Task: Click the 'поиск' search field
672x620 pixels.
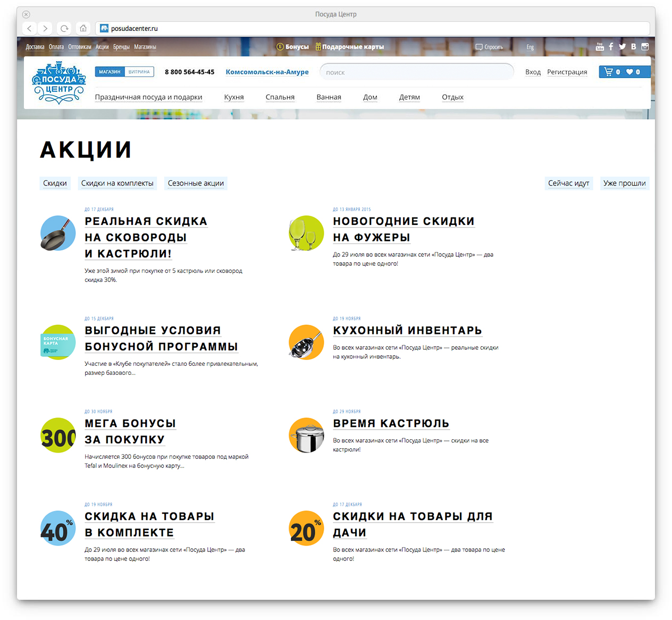Action: [x=416, y=72]
